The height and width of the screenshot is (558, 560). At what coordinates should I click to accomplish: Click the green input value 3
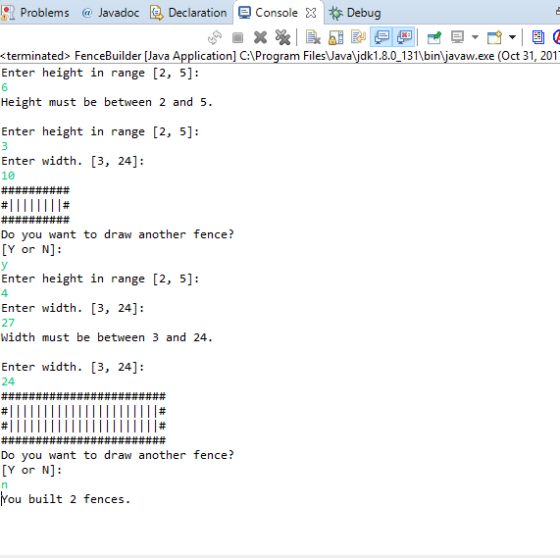[4, 146]
